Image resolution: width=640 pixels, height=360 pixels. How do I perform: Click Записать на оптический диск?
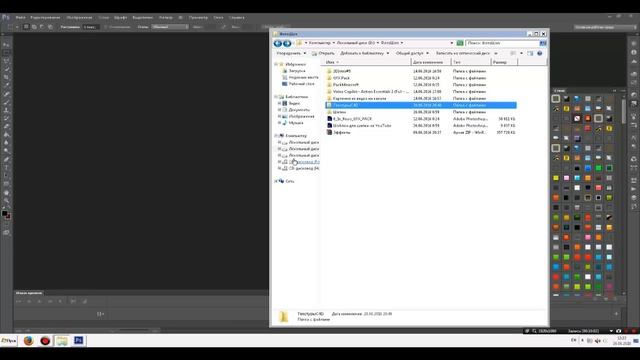pyautogui.click(x=462, y=53)
